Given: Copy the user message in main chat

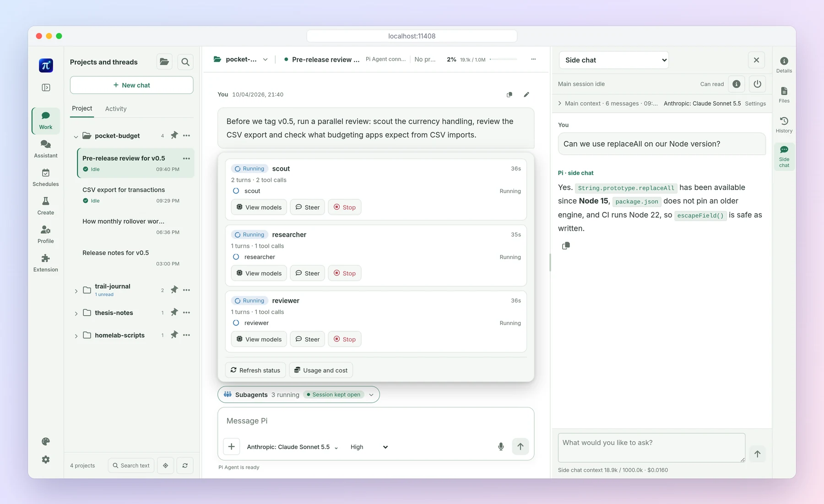Looking at the screenshot, I should 510,95.
